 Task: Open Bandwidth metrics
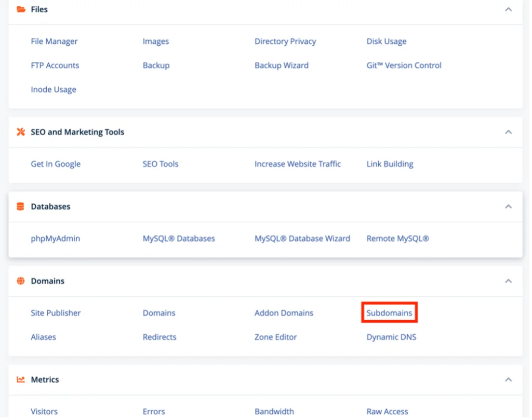coord(274,412)
